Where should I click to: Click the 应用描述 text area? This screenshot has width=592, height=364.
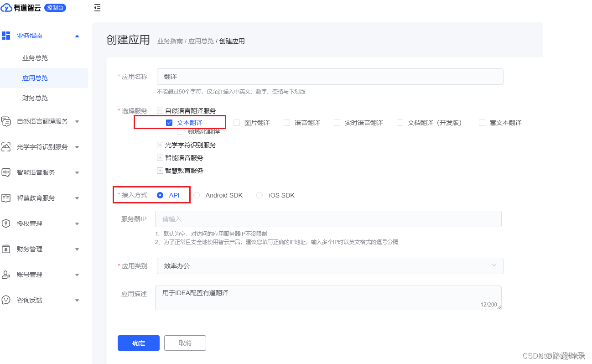[x=328, y=298]
